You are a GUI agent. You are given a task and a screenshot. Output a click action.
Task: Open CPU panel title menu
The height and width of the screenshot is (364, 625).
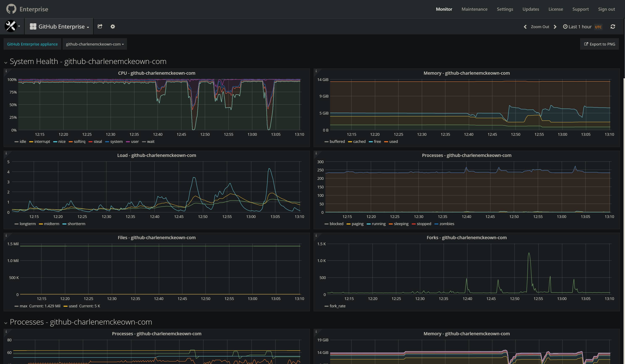click(x=157, y=73)
